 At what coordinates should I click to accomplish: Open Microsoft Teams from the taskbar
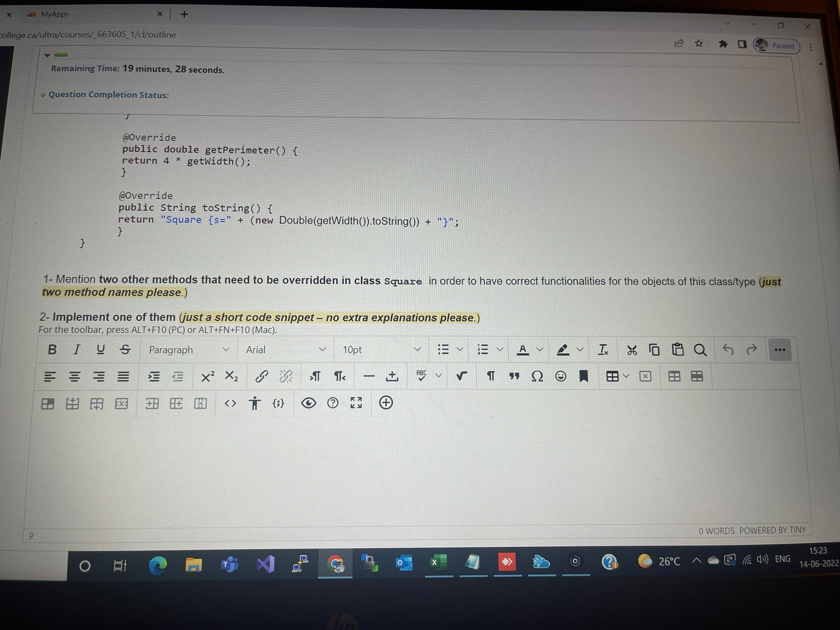coord(230,565)
